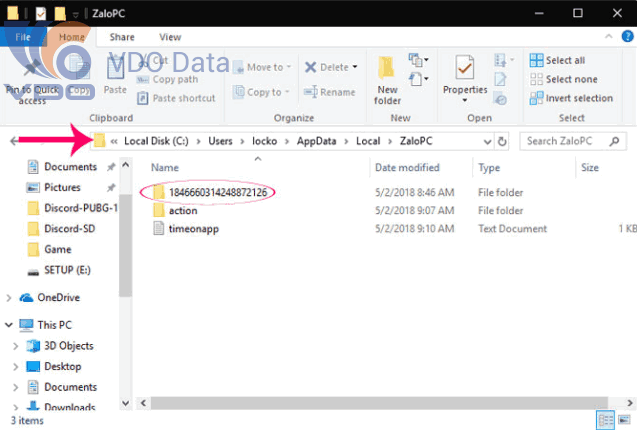Viewport: 637px width, 430px height.
Task: Select the timeonapp text document
Action: (186, 228)
